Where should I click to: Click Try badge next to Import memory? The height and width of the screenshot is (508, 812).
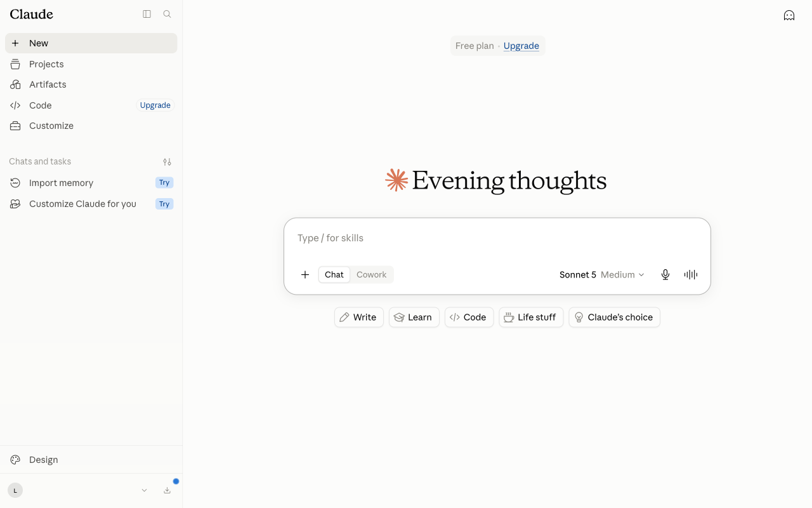164,183
